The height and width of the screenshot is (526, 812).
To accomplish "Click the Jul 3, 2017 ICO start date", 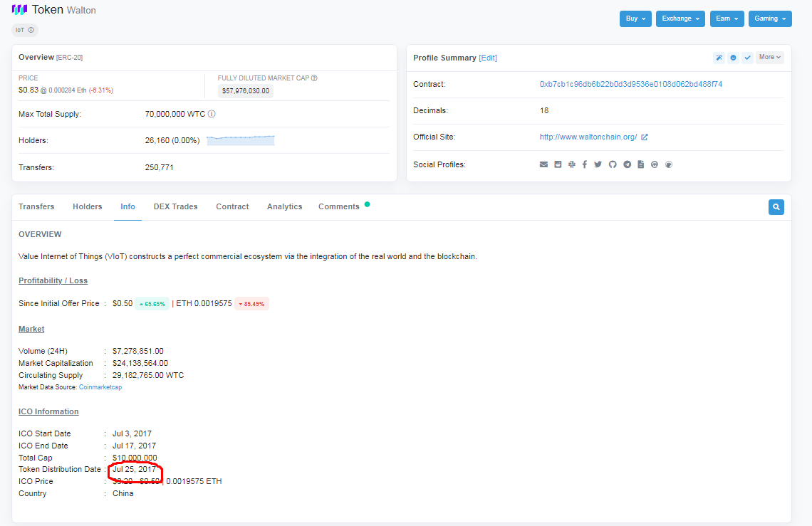I will click(132, 434).
